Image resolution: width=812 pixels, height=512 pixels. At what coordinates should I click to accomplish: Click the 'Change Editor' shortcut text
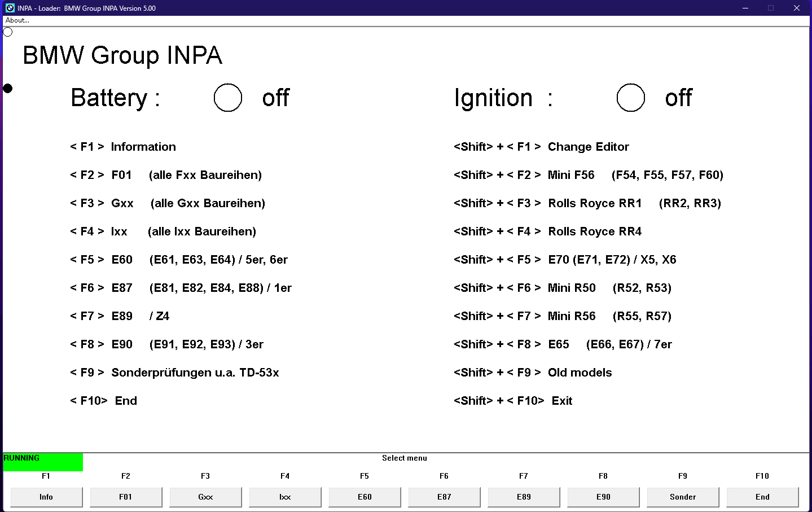[x=589, y=147]
